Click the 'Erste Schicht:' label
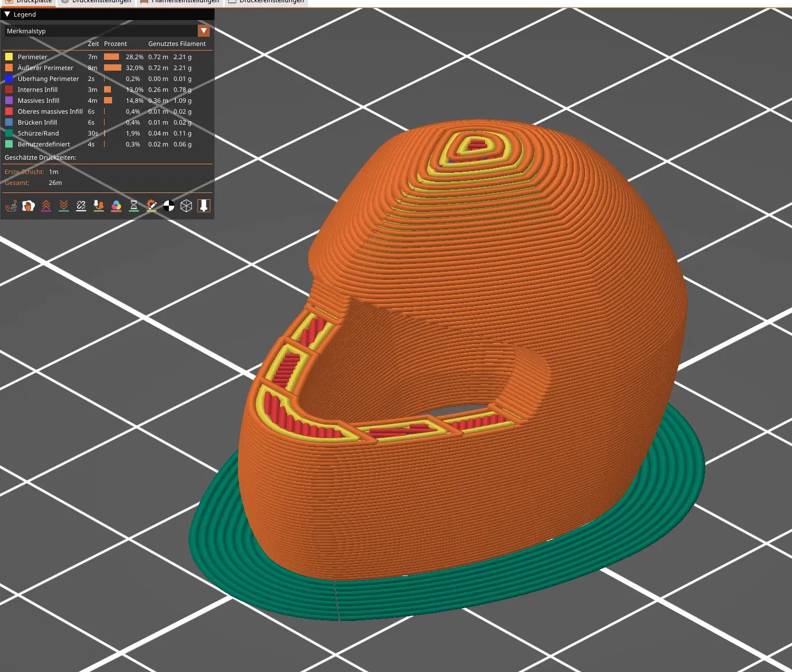This screenshot has width=792, height=672. point(24,172)
